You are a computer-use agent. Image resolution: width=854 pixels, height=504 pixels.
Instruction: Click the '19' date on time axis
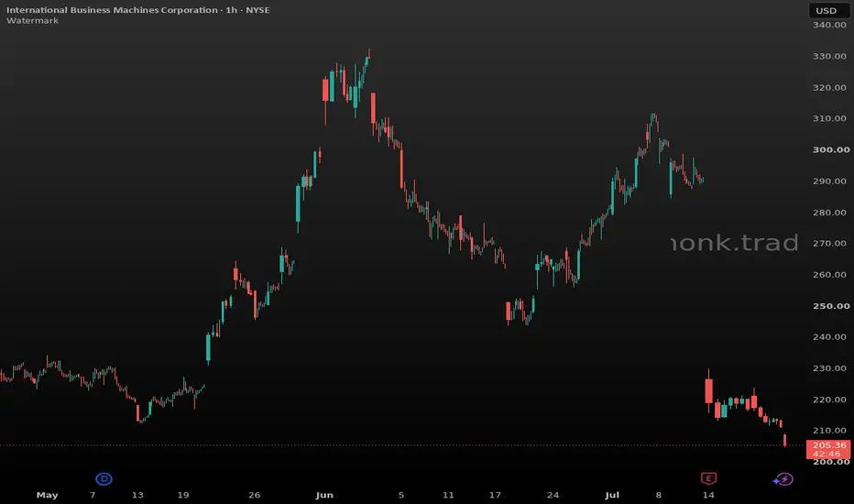183,495
